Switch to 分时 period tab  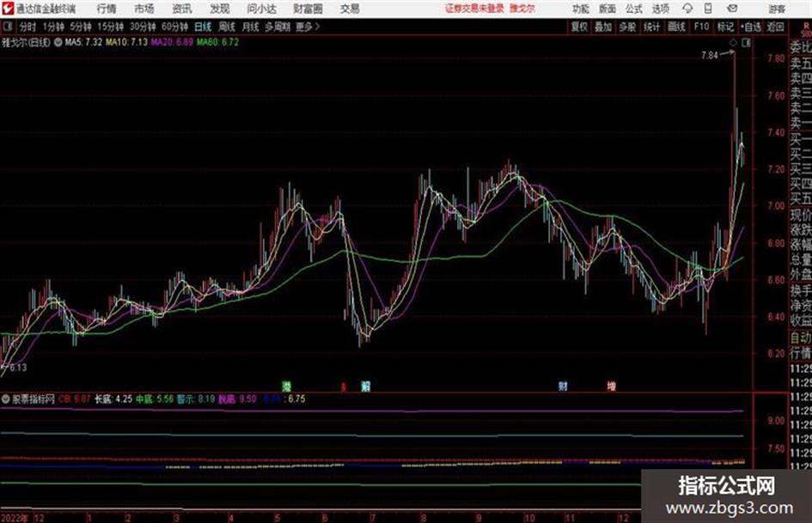[x=27, y=27]
